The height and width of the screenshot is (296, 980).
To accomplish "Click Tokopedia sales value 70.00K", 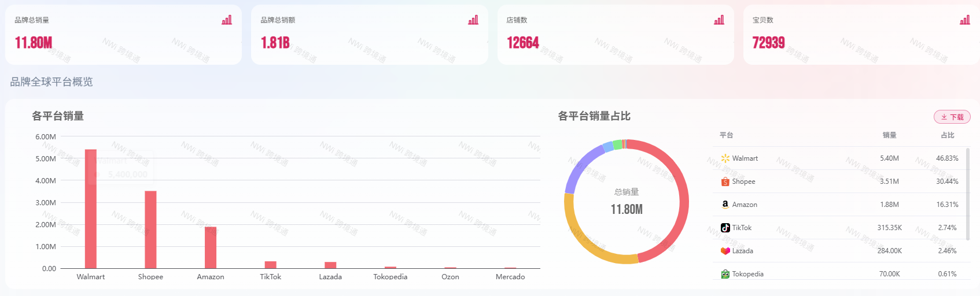I will (x=890, y=274).
